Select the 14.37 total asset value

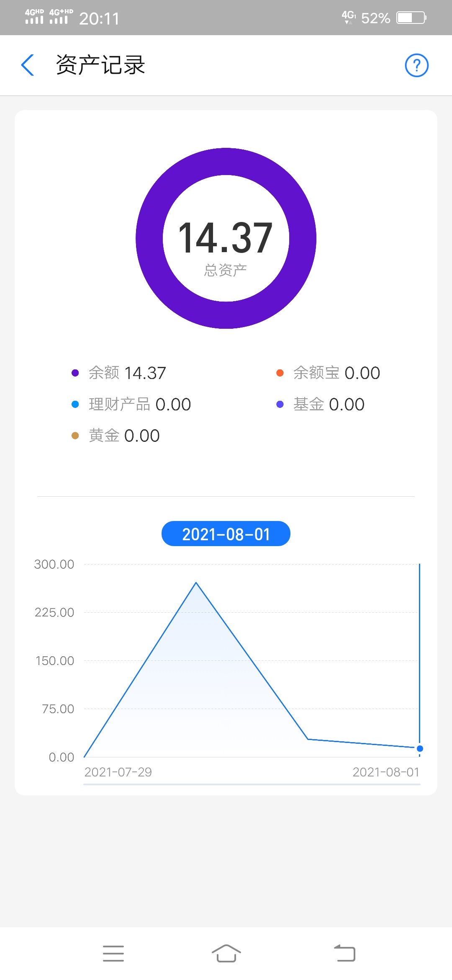coord(226,238)
